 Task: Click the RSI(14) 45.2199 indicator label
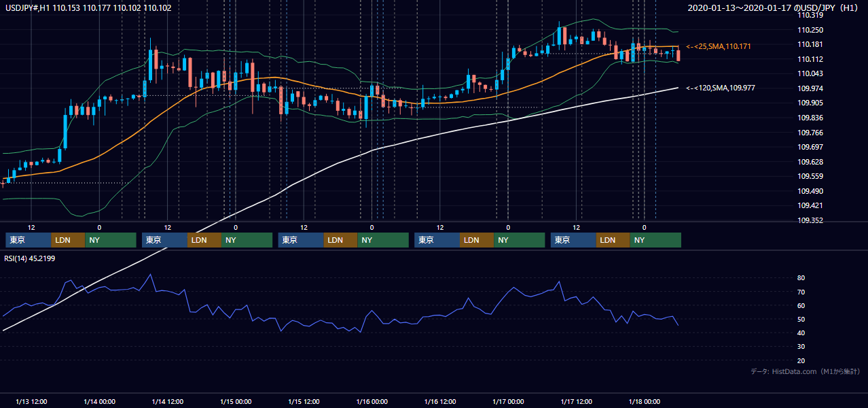31,258
